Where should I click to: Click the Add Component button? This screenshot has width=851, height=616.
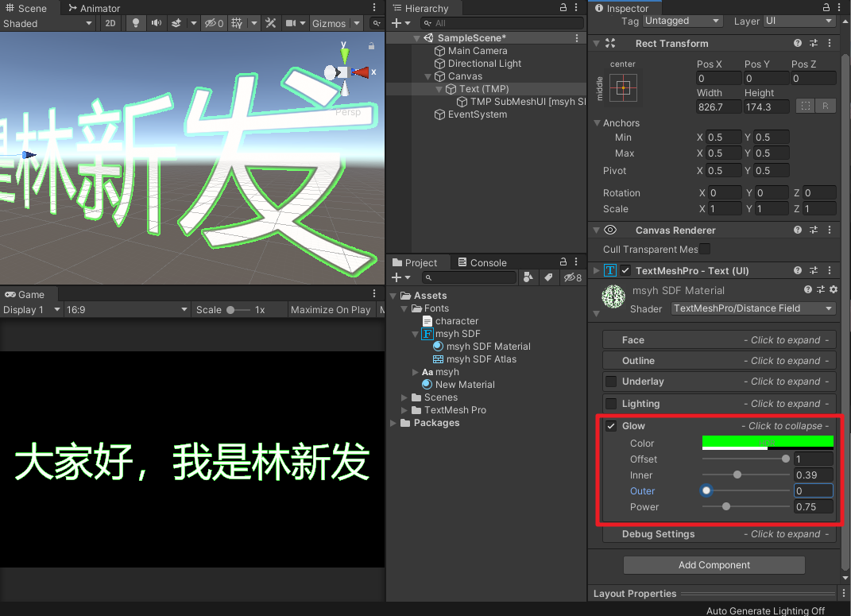point(713,564)
